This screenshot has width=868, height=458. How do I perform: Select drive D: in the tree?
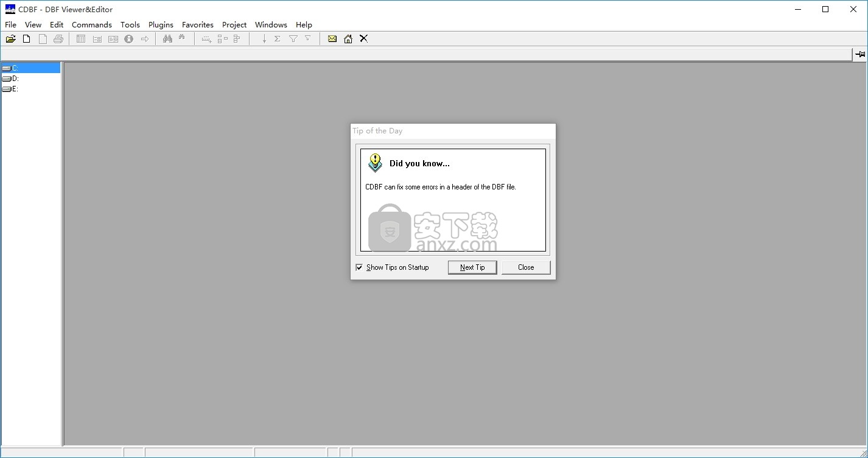(x=10, y=79)
